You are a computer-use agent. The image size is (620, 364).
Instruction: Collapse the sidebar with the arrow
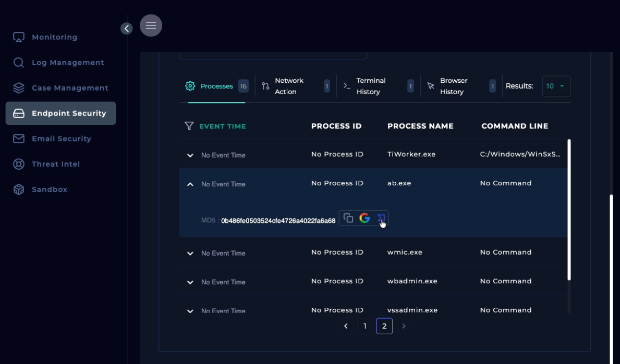[x=127, y=29]
